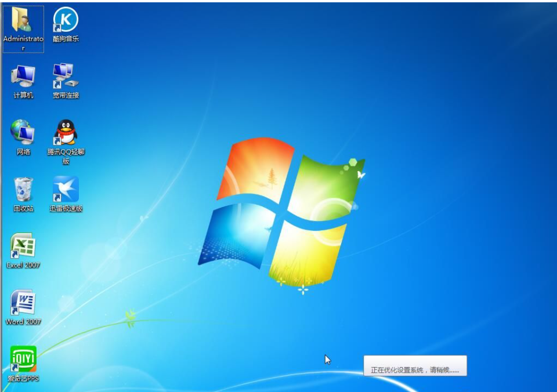
Task: Click the "宽带连接" caption text
Action: click(66, 95)
